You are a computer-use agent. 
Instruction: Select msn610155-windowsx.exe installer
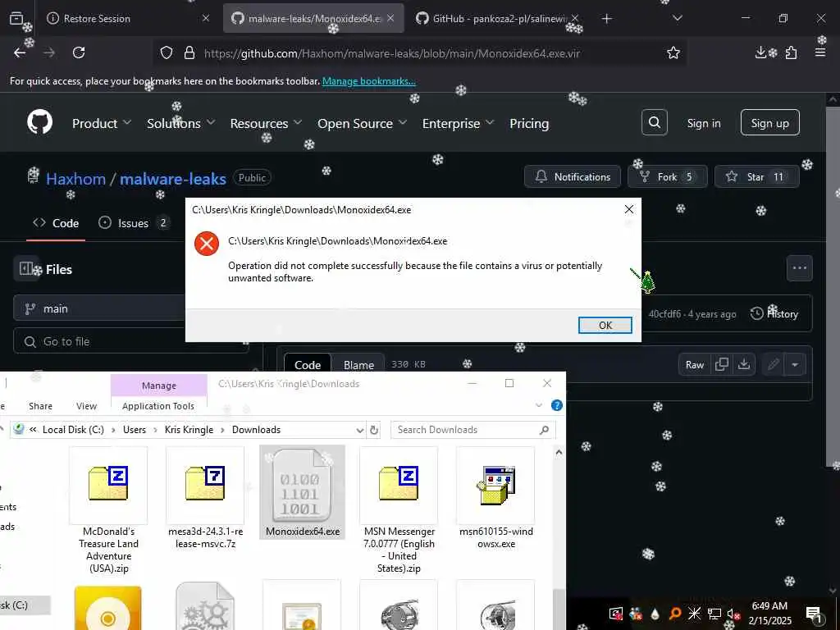(495, 498)
